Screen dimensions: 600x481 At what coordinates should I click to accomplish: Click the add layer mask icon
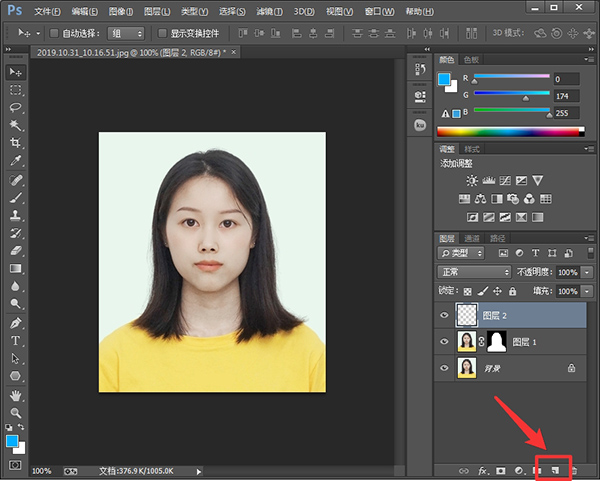pyautogui.click(x=501, y=469)
